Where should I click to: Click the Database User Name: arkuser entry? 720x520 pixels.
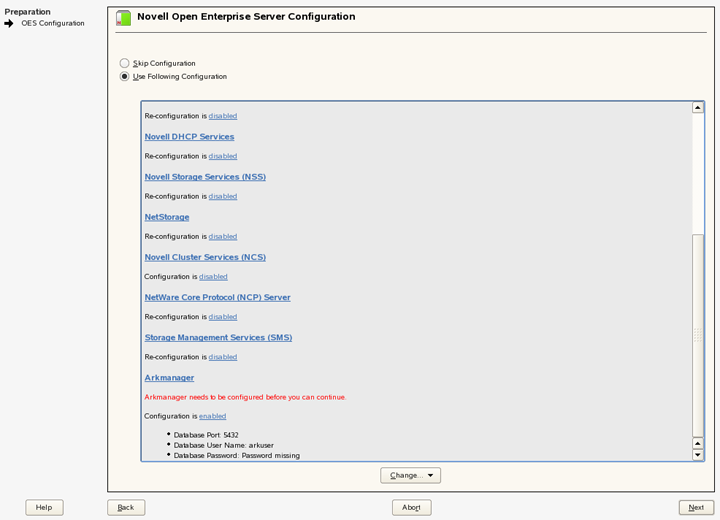224,445
